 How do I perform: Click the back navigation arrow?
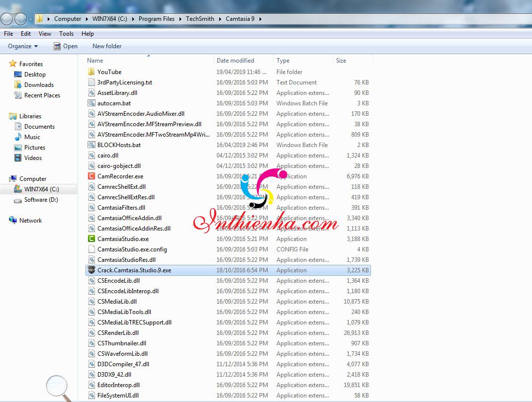[7, 18]
